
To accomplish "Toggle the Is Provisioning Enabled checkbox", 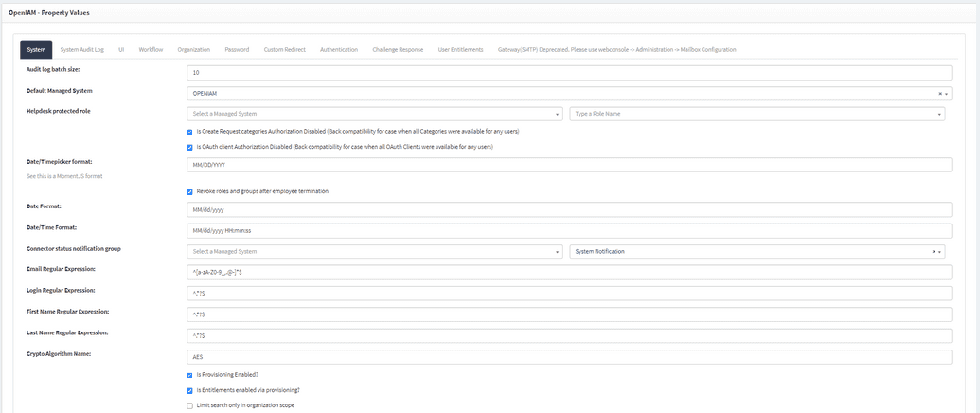I will coord(190,375).
